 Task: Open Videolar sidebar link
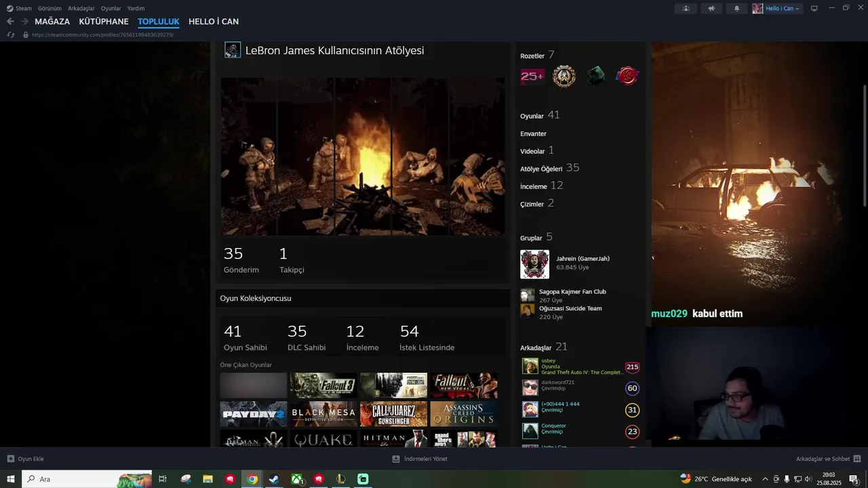(x=537, y=150)
